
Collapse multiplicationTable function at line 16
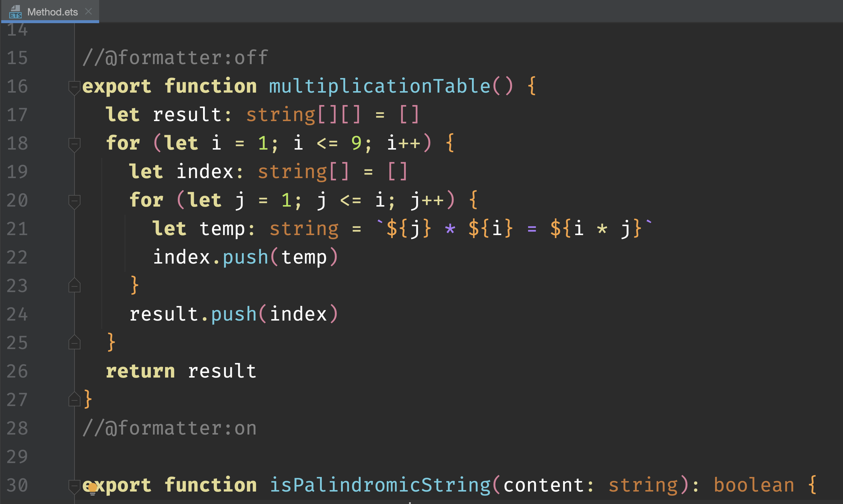coord(74,87)
